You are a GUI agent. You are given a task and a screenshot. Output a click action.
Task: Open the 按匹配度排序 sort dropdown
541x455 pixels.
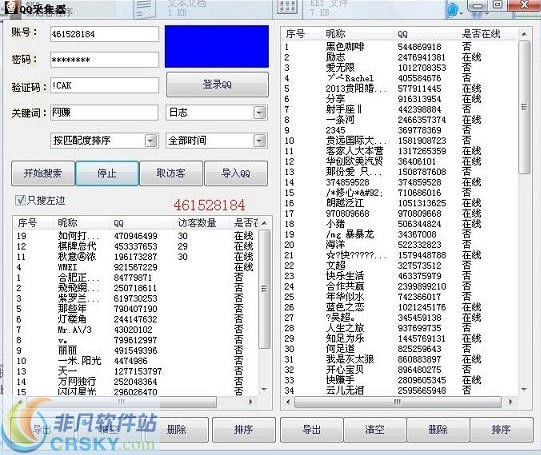(x=104, y=140)
